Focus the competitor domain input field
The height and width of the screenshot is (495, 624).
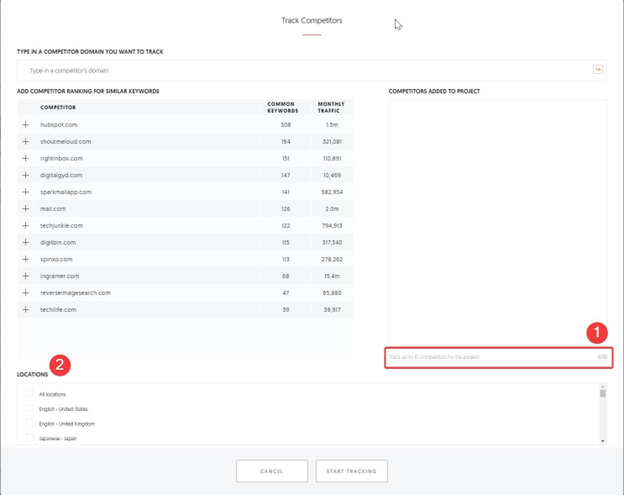tap(300, 70)
